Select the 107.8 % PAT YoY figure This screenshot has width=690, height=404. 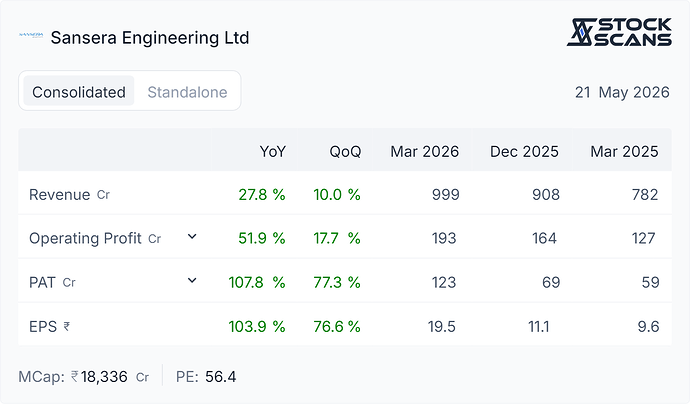point(257,282)
